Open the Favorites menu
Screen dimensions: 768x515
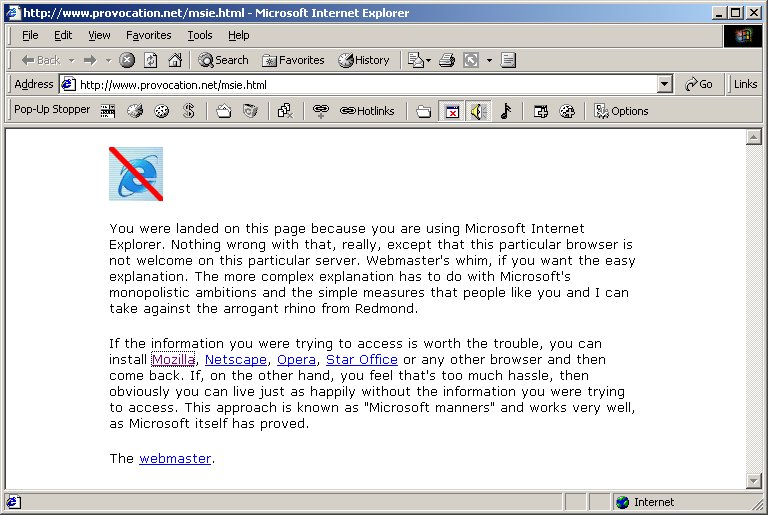pos(148,35)
